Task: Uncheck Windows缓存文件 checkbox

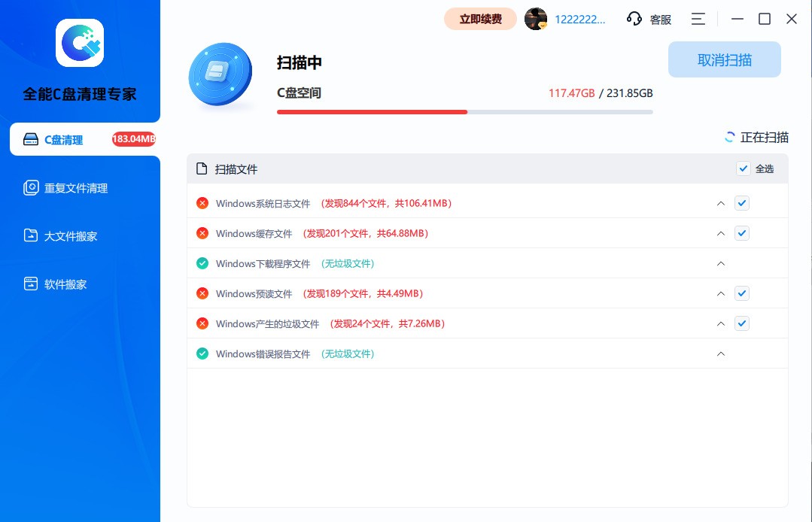Action: point(742,233)
